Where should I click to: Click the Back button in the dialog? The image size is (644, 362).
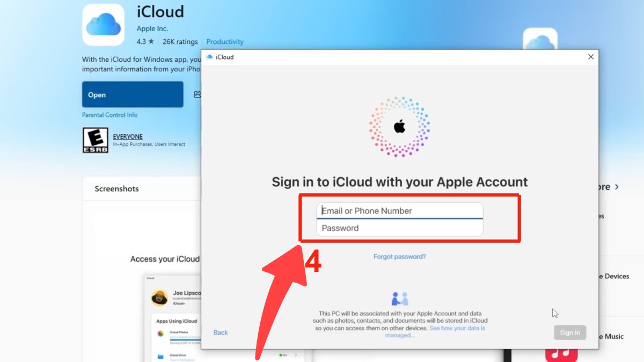click(220, 333)
